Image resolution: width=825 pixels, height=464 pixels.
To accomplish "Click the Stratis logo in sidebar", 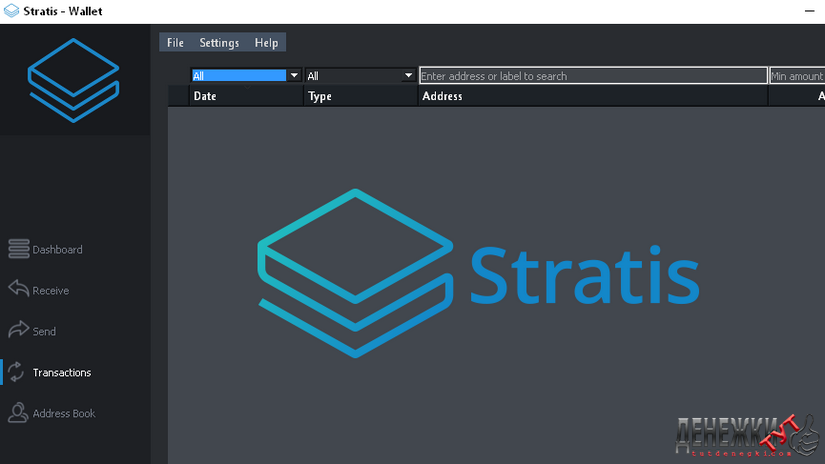I will click(x=74, y=80).
